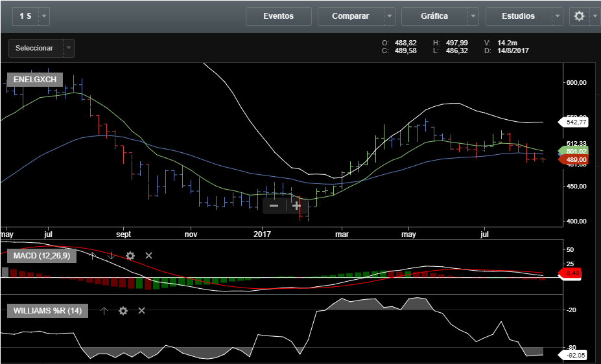Close the Williams %R indicator panel
Screen dimensions: 601x364
[x=141, y=311]
